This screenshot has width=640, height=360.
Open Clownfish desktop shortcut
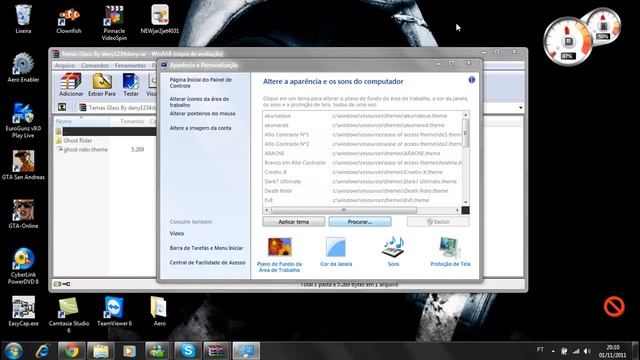tap(69, 20)
